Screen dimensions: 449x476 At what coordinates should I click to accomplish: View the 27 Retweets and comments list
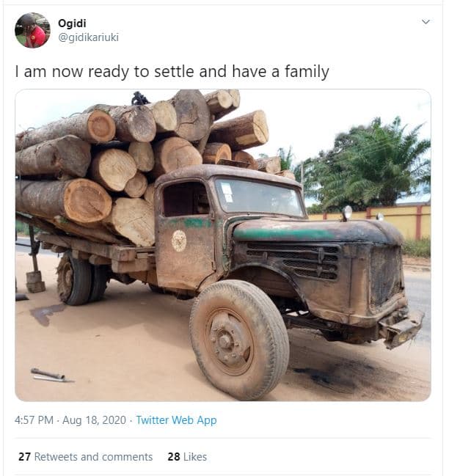point(85,456)
